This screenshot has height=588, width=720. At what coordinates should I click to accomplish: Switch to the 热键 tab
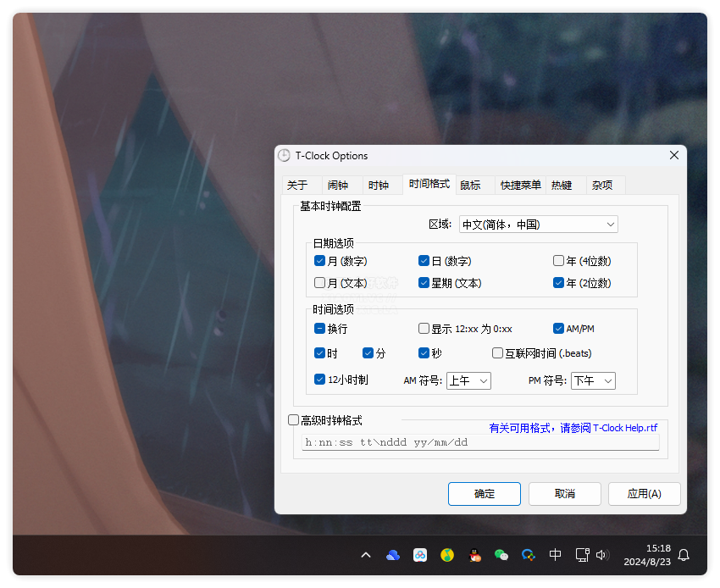pos(564,185)
